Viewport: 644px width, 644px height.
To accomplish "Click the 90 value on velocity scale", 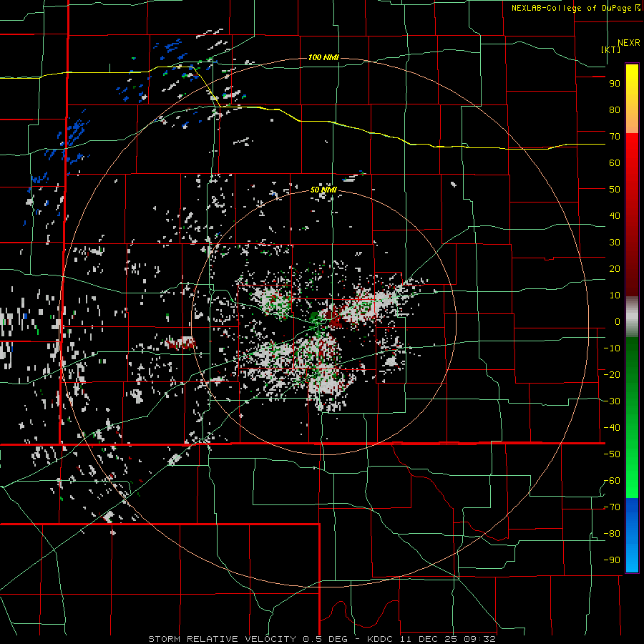I will [x=615, y=84].
